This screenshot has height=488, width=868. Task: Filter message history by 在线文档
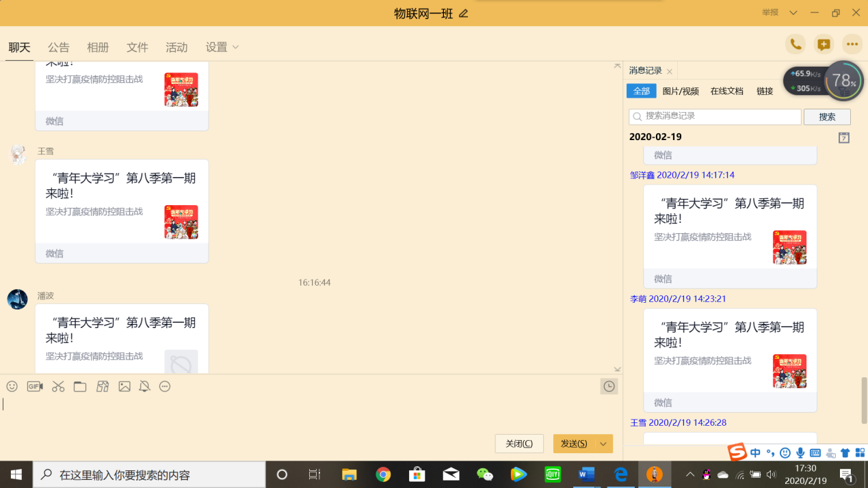pyautogui.click(x=726, y=91)
